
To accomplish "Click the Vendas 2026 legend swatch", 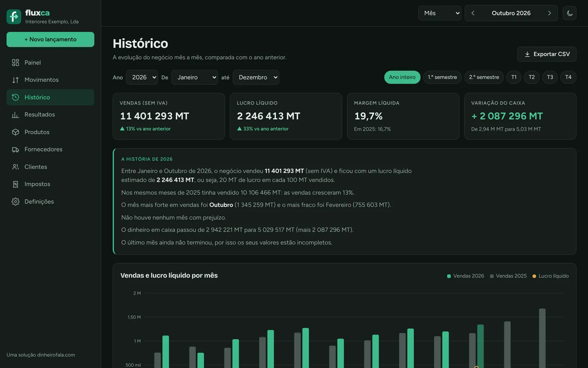I will coord(449,276).
